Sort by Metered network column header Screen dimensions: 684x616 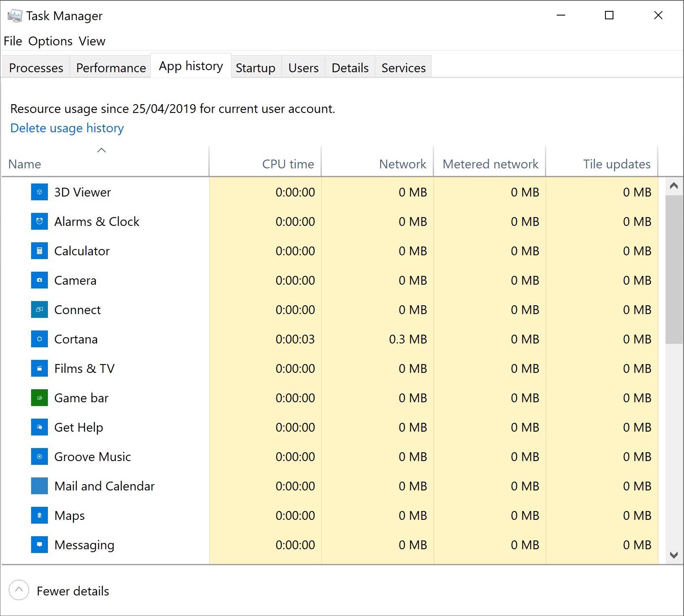click(489, 161)
